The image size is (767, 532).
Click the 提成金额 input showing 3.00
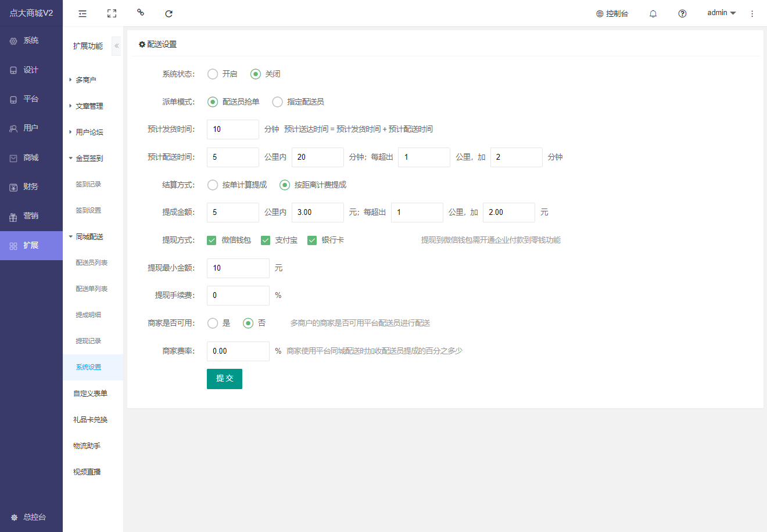[318, 213]
